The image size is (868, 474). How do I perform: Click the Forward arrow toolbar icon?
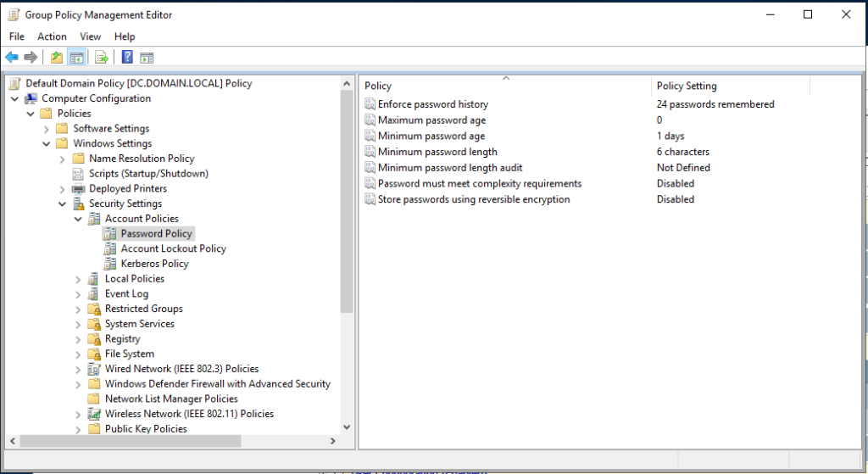coord(31,57)
